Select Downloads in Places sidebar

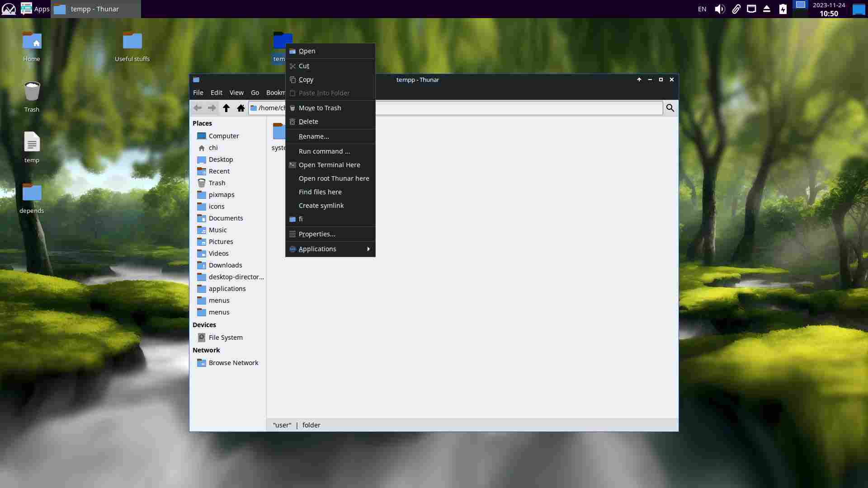[x=225, y=265]
